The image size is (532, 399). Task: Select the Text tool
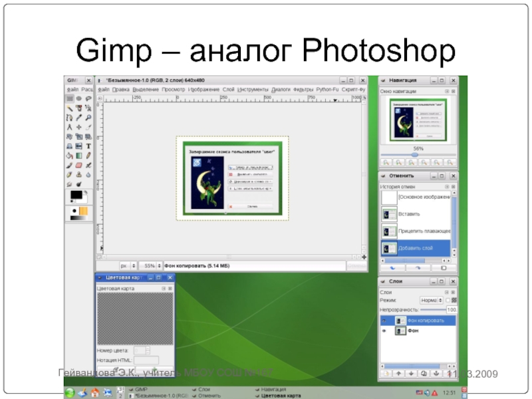pos(88,146)
